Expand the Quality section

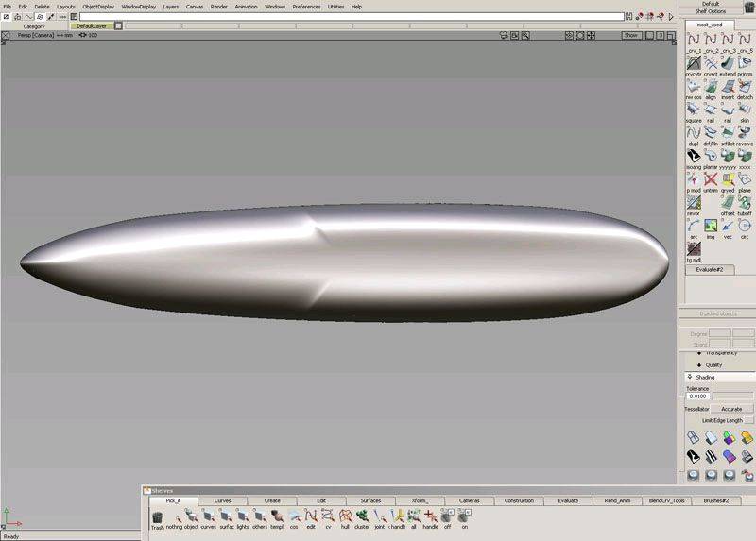pos(699,364)
